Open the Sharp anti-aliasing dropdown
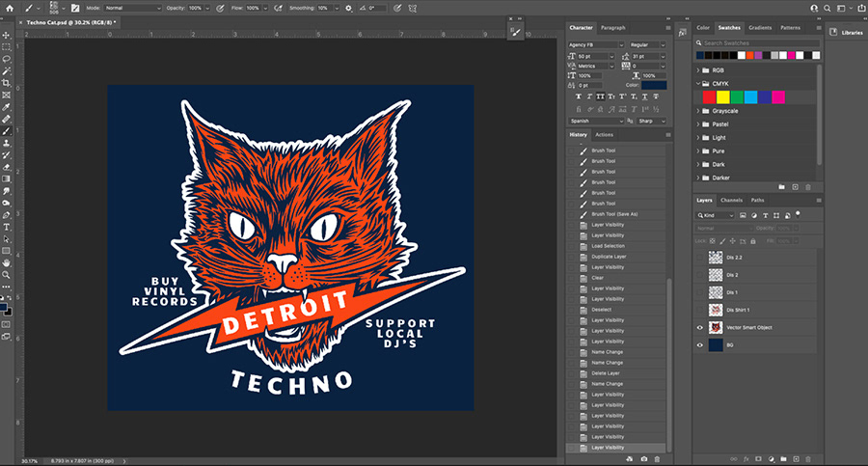This screenshot has height=466, width=868. tap(652, 121)
